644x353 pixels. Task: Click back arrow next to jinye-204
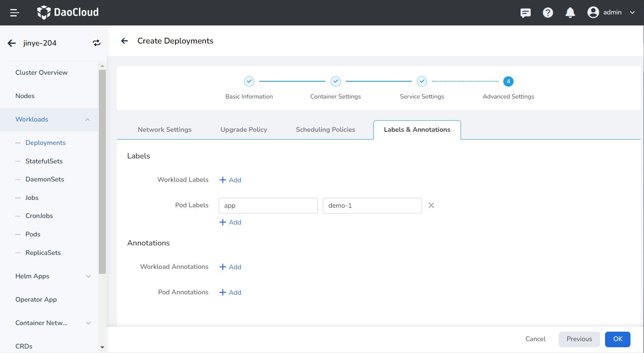tap(12, 43)
